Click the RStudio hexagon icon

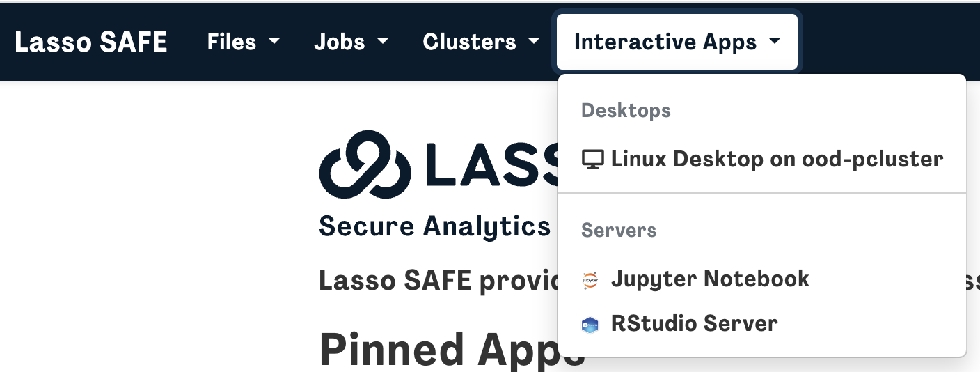pos(590,325)
